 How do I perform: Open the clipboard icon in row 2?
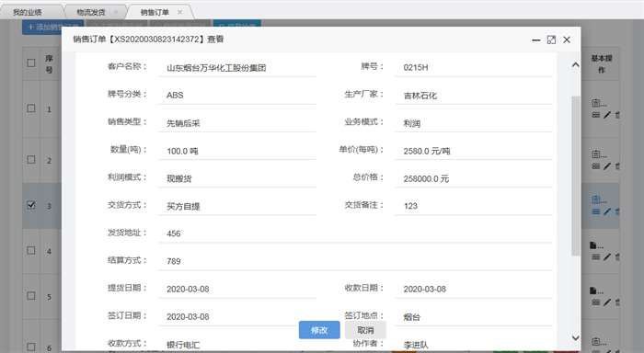pyautogui.click(x=596, y=154)
